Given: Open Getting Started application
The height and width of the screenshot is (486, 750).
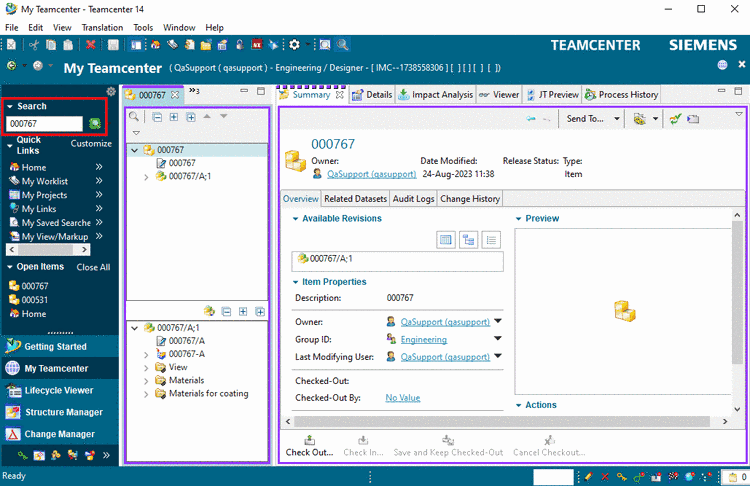Looking at the screenshot, I should coord(59,347).
